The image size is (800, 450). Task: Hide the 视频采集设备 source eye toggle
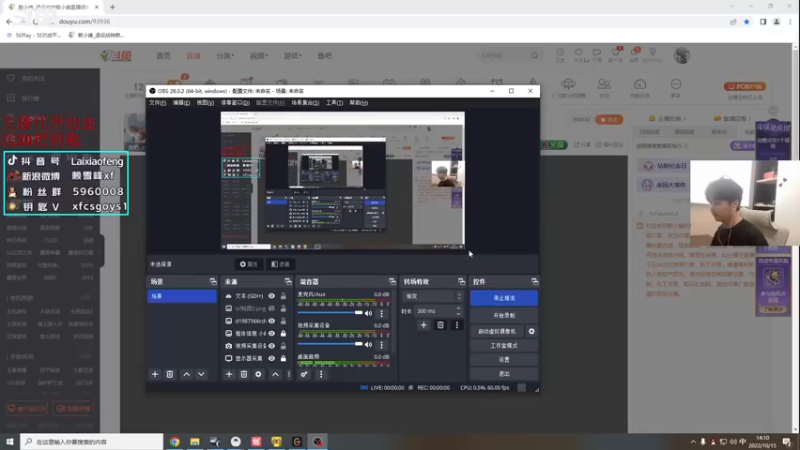click(271, 346)
